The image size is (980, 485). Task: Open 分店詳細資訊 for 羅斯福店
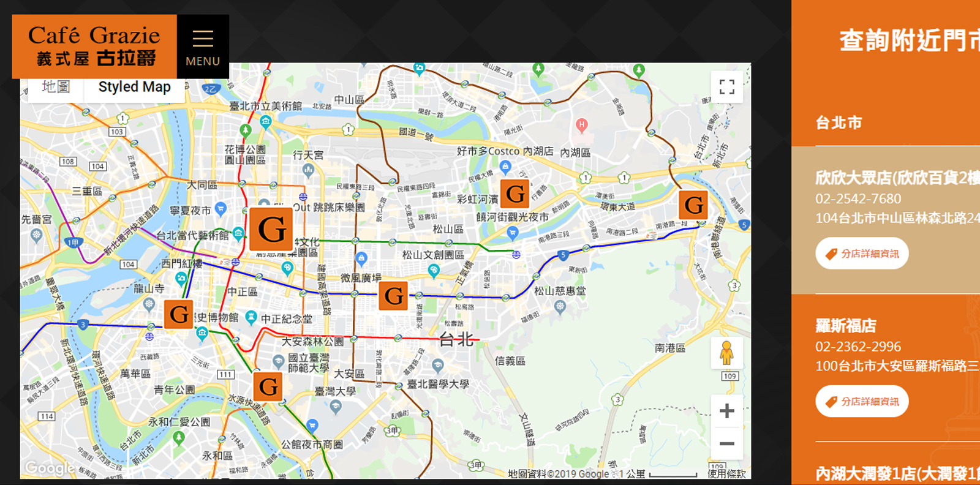pyautogui.click(x=862, y=401)
